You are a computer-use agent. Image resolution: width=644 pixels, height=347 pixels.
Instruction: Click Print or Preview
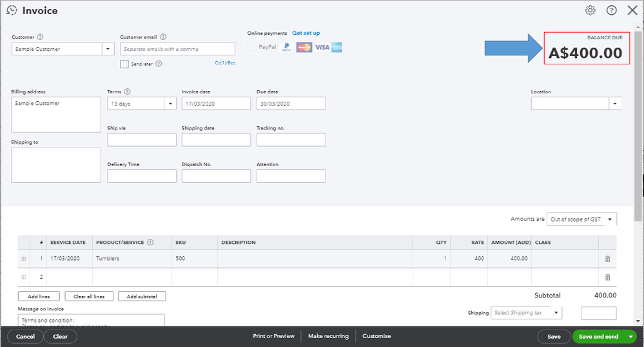coord(273,336)
